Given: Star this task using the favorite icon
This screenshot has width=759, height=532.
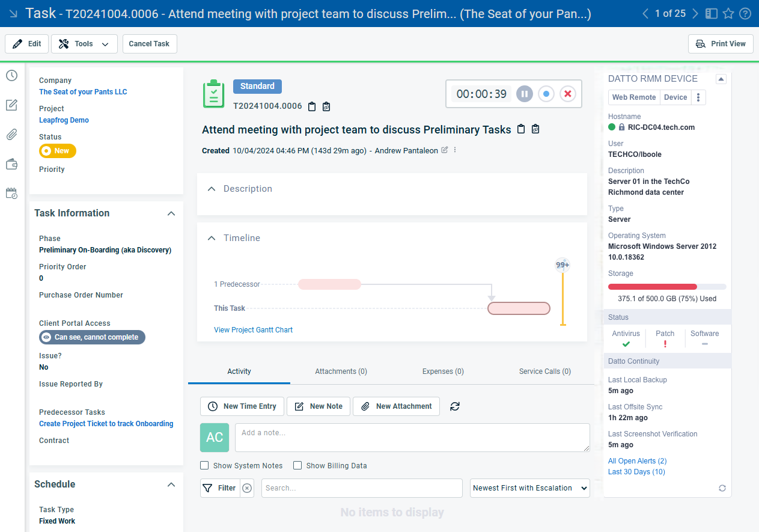Looking at the screenshot, I should coord(727,13).
